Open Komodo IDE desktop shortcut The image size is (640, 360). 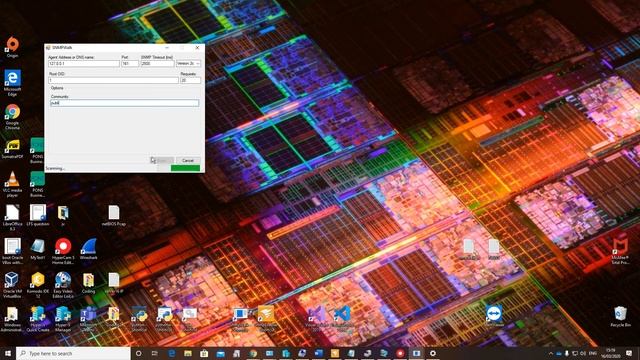coord(38,285)
